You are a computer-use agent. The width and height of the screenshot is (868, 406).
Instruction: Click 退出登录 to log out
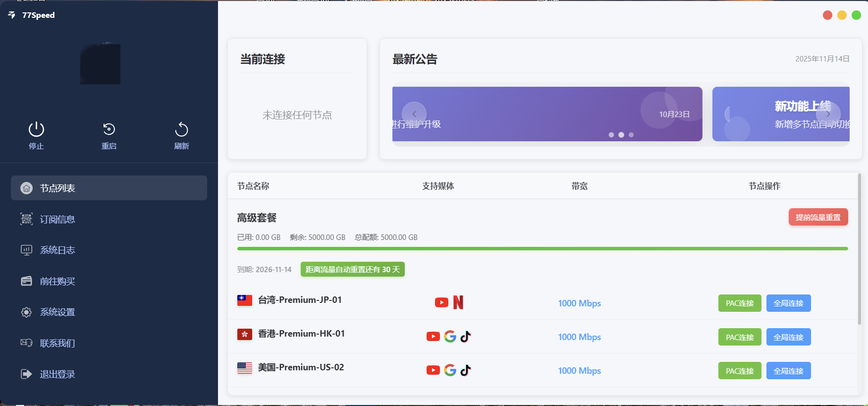[57, 374]
